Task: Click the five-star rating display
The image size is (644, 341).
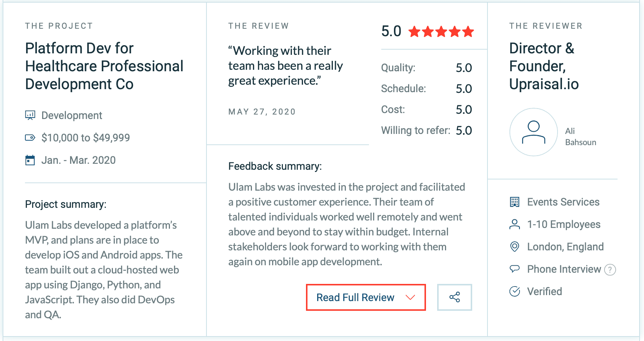Action: [441, 32]
